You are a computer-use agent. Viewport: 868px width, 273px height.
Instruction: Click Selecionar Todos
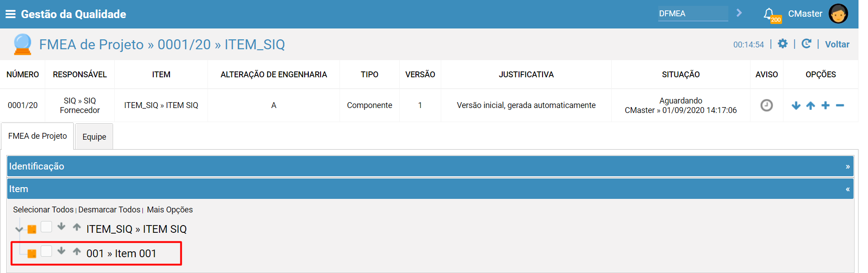43,210
